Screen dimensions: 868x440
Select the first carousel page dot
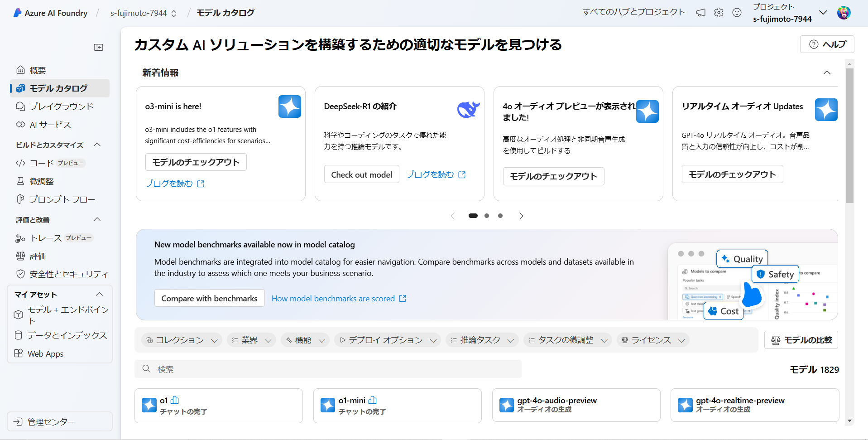[x=473, y=216]
